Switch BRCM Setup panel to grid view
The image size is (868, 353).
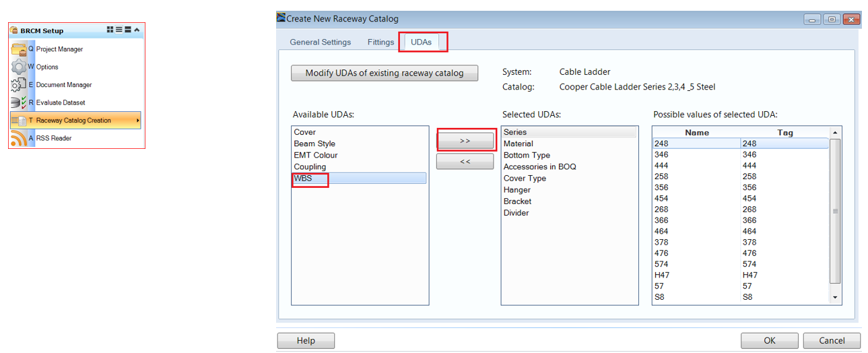click(110, 30)
